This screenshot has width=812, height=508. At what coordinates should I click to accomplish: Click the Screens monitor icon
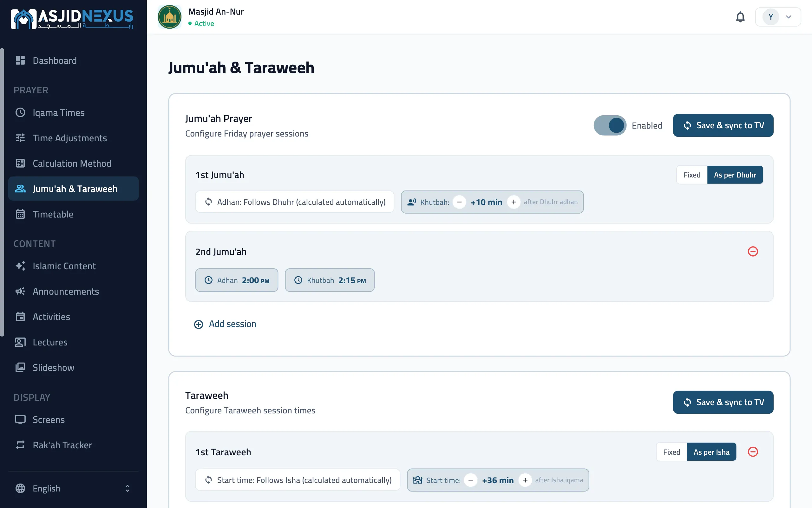point(20,419)
